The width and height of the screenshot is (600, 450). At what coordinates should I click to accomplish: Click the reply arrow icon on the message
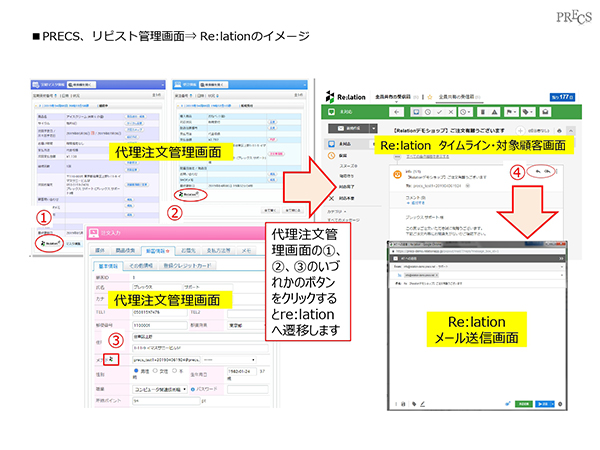coord(538,171)
